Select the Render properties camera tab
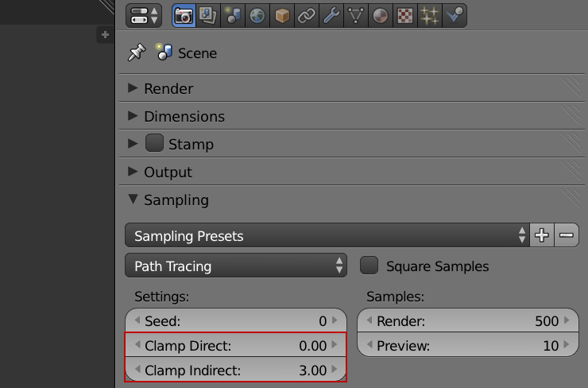Viewport: 588px width, 388px height. click(184, 16)
